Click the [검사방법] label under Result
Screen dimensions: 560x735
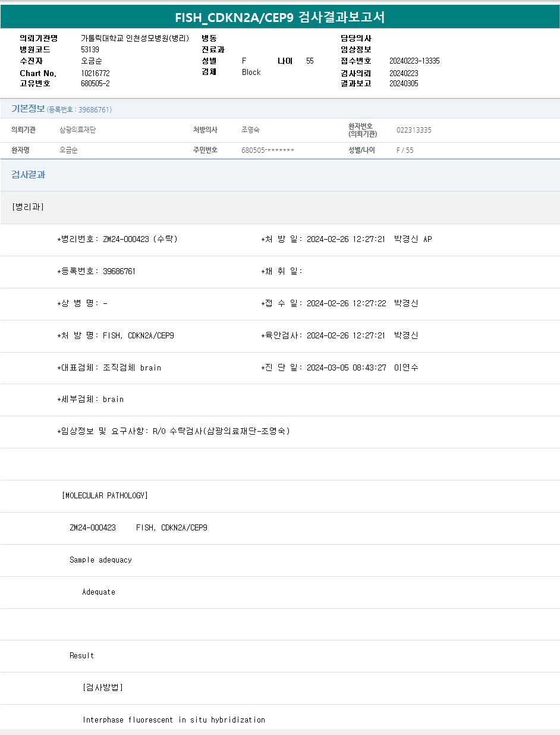(x=103, y=687)
